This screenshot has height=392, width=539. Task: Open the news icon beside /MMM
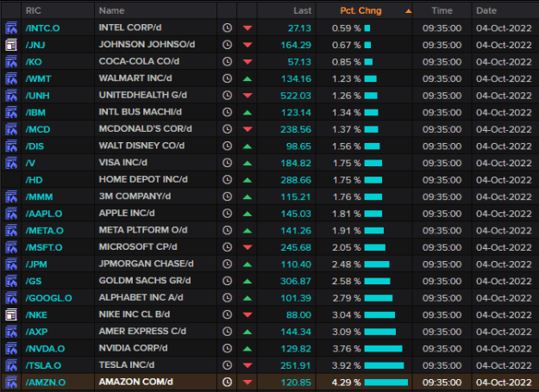pos(11,196)
